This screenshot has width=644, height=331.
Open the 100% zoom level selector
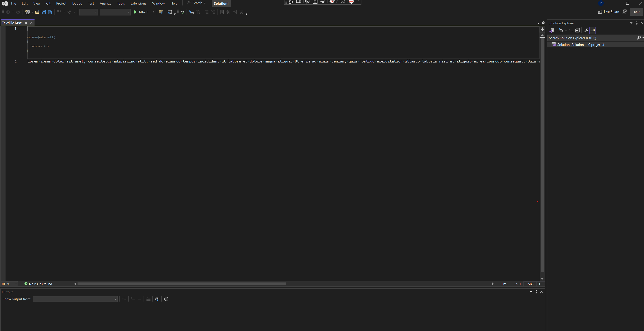[x=9, y=284]
